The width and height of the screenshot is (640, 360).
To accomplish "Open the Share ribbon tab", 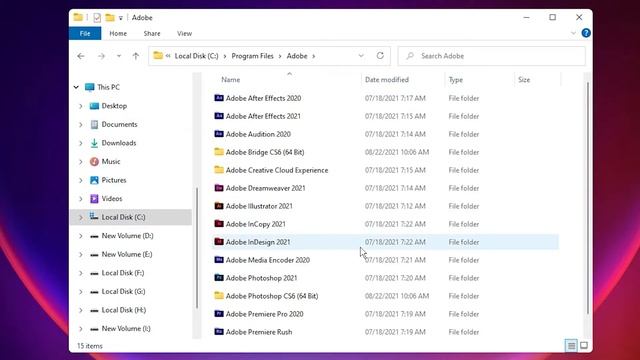I will tap(152, 33).
